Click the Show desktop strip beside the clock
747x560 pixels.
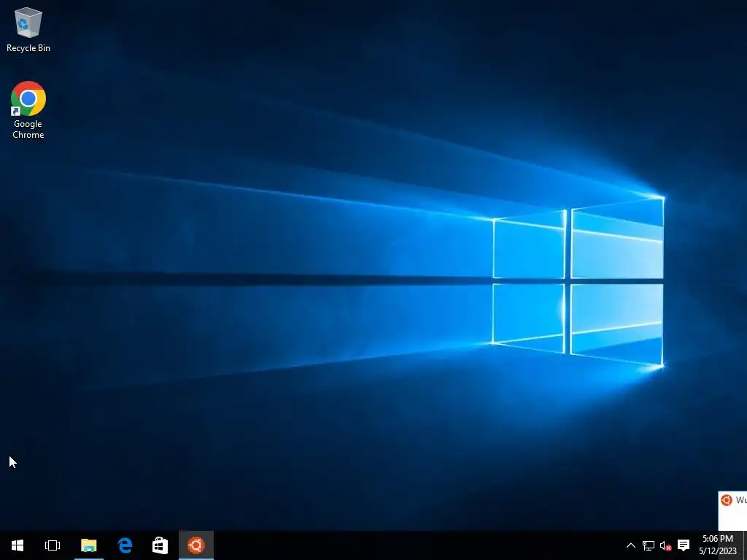(x=745, y=545)
